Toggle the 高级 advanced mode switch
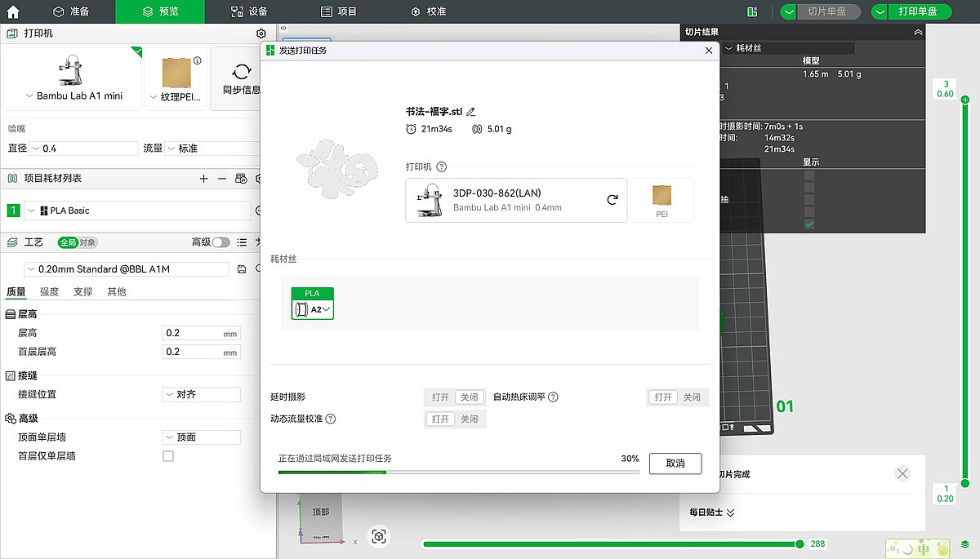Viewport: 980px width, 559px height. click(221, 242)
